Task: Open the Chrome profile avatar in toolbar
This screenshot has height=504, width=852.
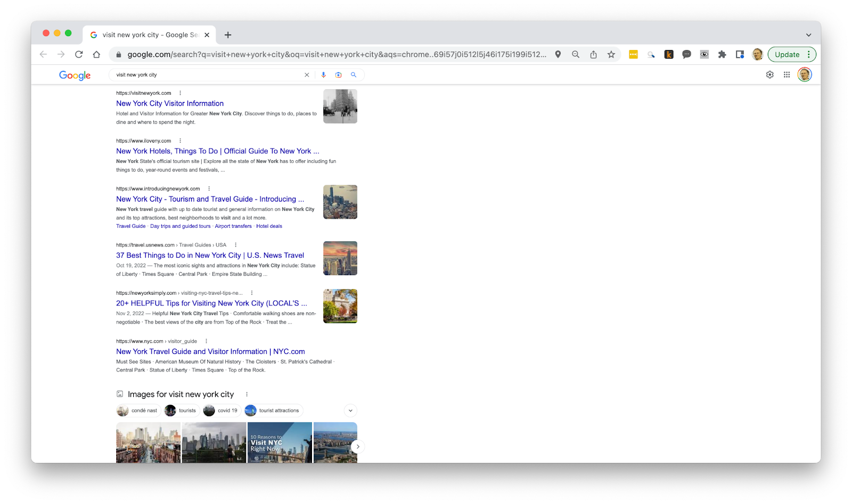Action: pos(757,54)
